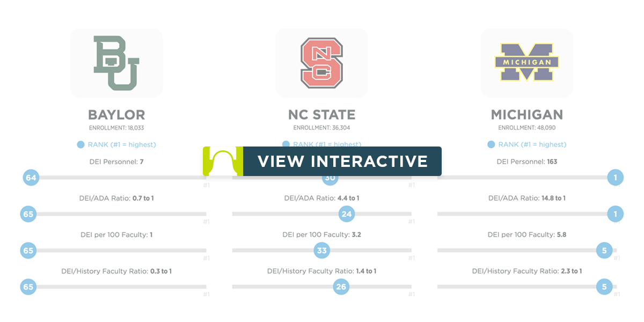Click NC State DEI/History rank 26 marker
This screenshot has width=644, height=322.
pyautogui.click(x=341, y=287)
